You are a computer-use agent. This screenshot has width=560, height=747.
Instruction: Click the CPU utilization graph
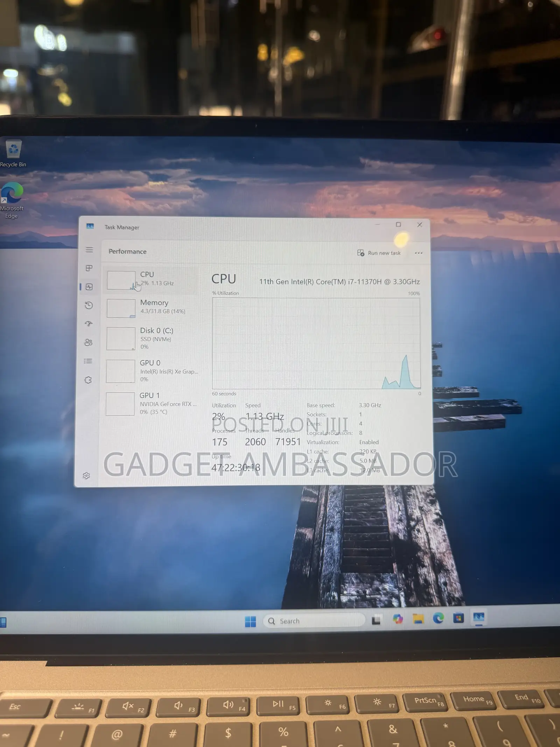coord(316,343)
